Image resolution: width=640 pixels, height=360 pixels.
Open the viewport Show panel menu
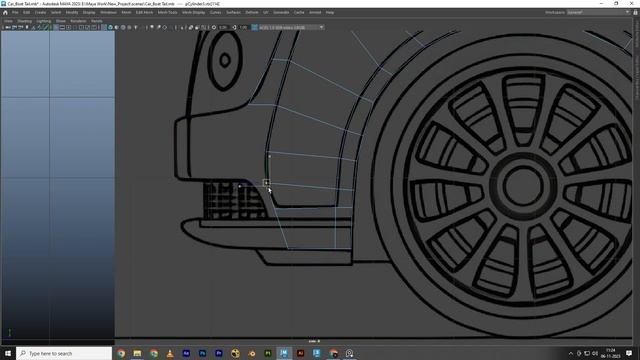click(x=61, y=21)
